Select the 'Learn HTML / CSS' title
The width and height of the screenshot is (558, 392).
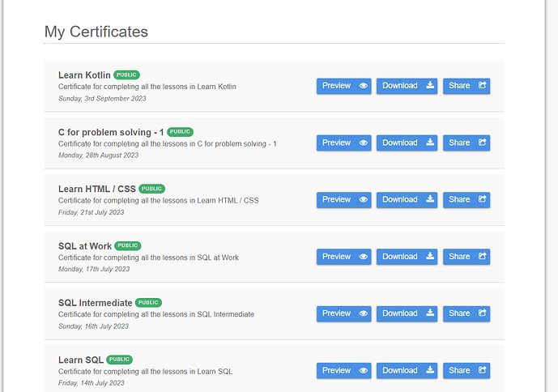pos(97,189)
